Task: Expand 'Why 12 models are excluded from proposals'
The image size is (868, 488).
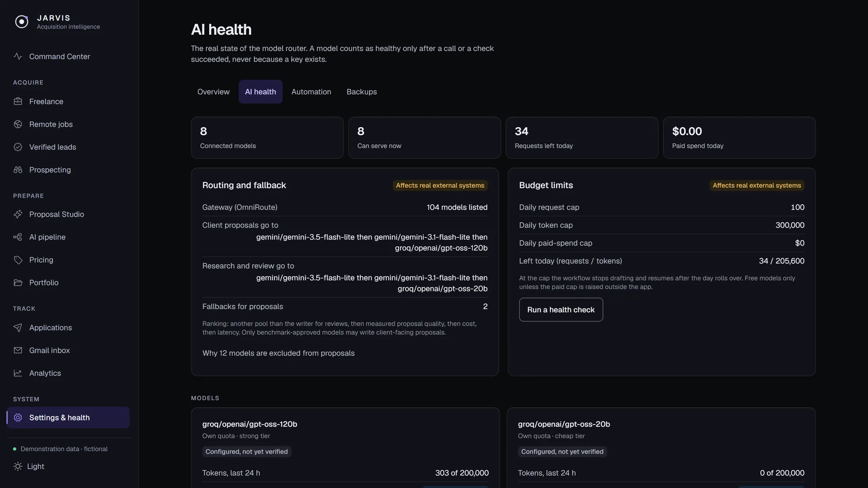Action: (278, 353)
